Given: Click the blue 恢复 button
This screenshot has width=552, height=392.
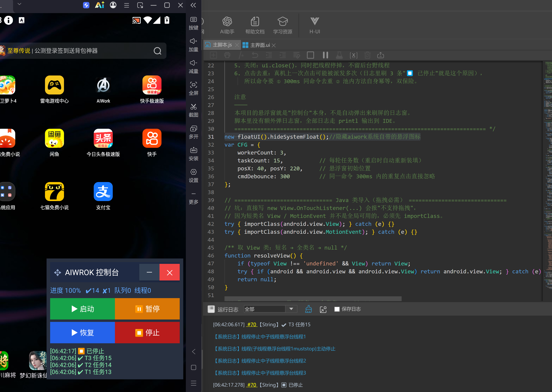Looking at the screenshot, I should 82,332.
